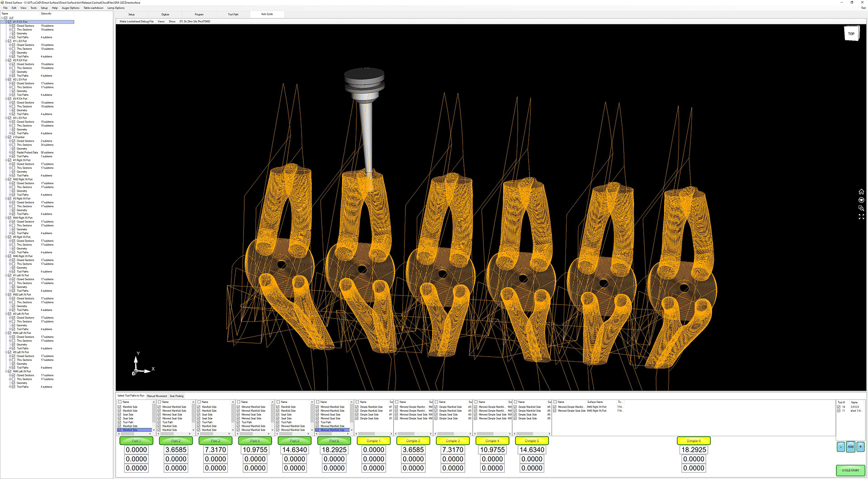
Task: Toggle #1 Right IN Port checkbox
Action: [10, 160]
